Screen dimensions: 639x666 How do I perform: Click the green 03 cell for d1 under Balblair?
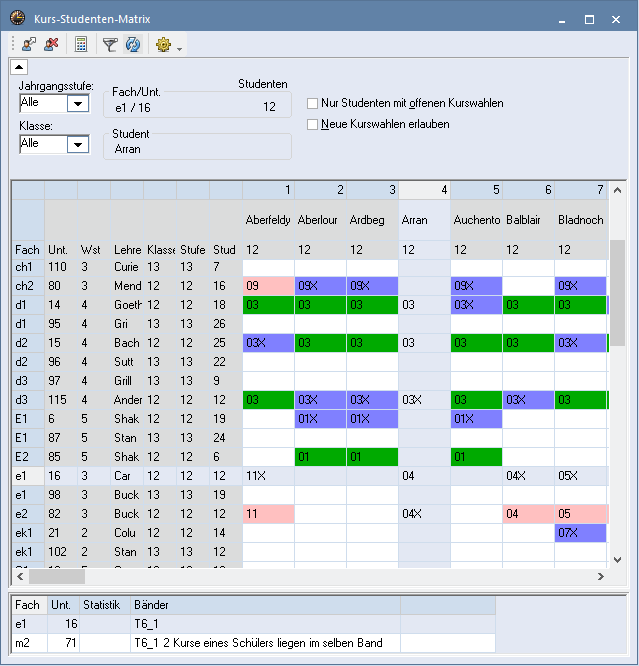(528, 305)
